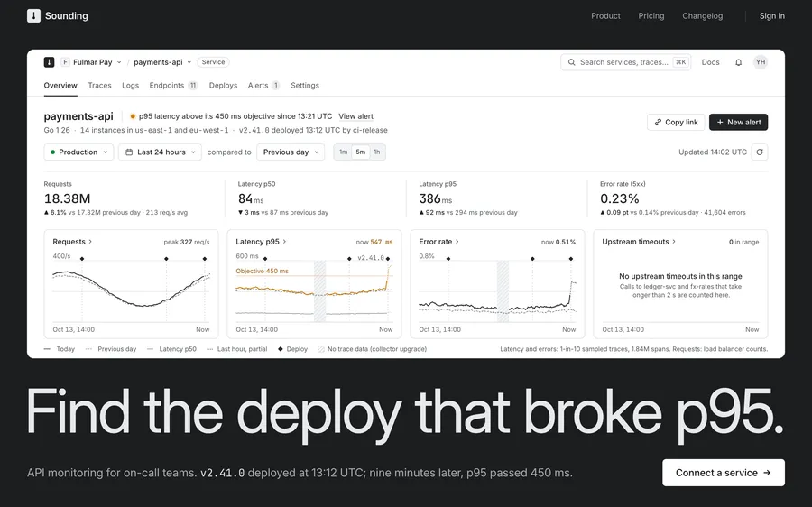Click the Today legend entry

[x=60, y=349]
